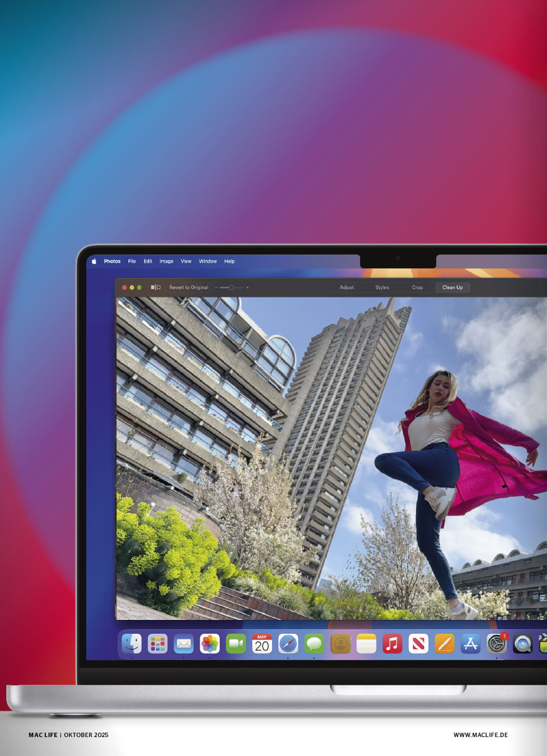Screen dimensions: 547x756
Task: Open the View menu in menu bar
Action: pyautogui.click(x=186, y=261)
